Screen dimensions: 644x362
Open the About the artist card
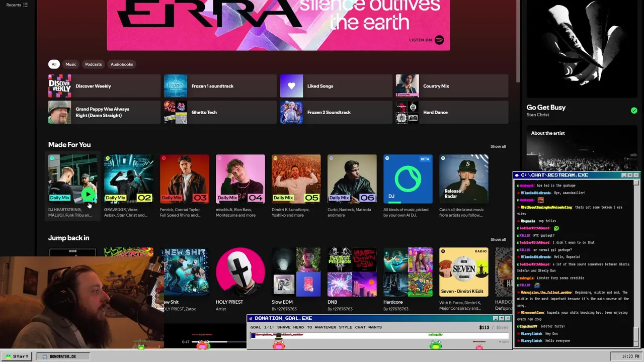[582, 148]
